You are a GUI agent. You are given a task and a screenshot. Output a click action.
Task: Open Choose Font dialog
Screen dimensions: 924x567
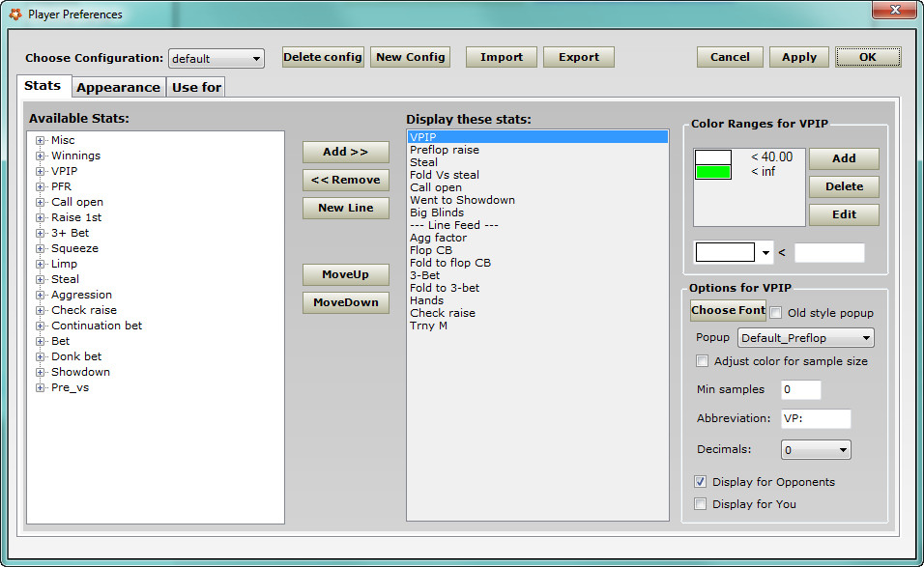click(729, 310)
